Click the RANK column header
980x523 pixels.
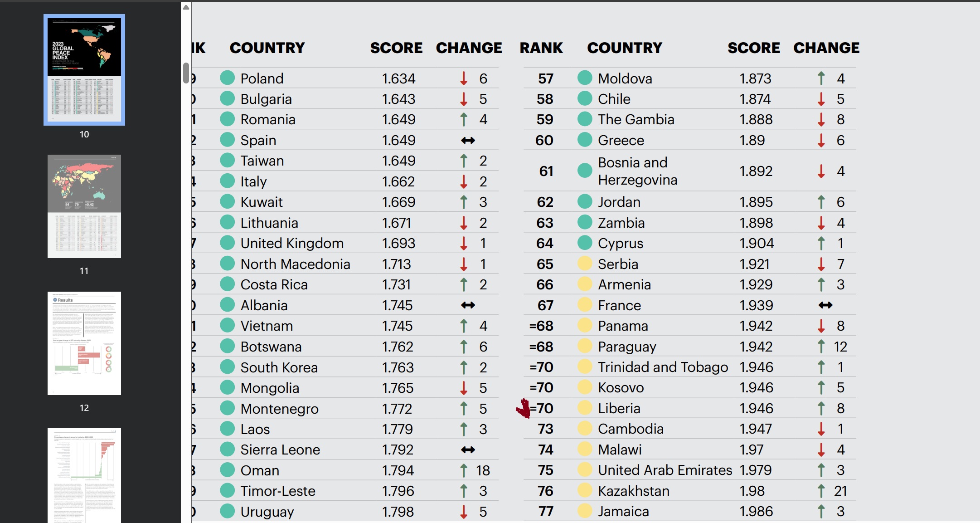tap(541, 48)
